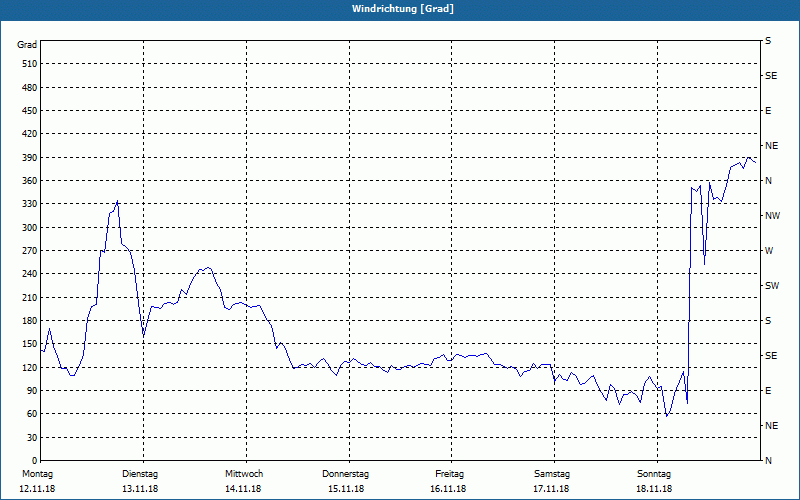Image resolution: width=800 pixels, height=500 pixels.
Task: Click the 390 y-axis value
Action: coord(30,158)
